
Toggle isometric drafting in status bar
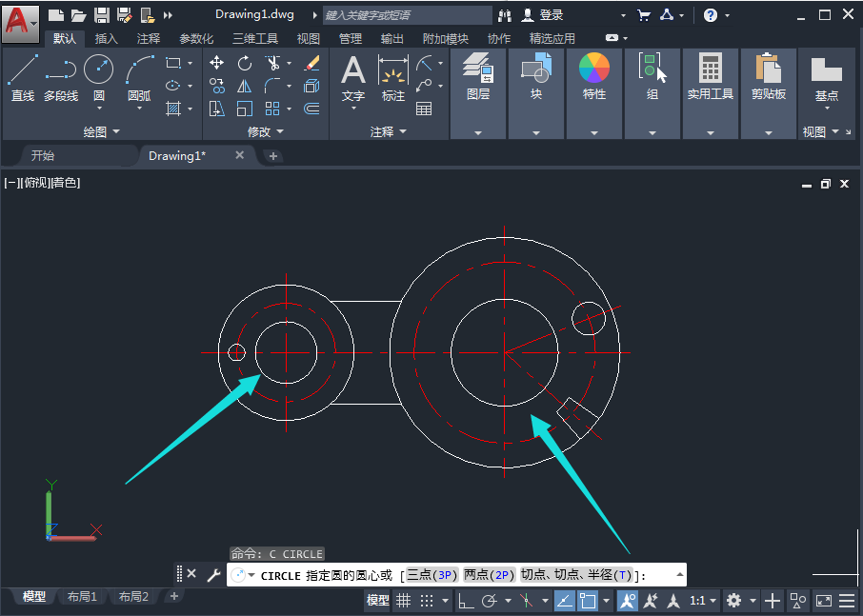click(x=527, y=601)
